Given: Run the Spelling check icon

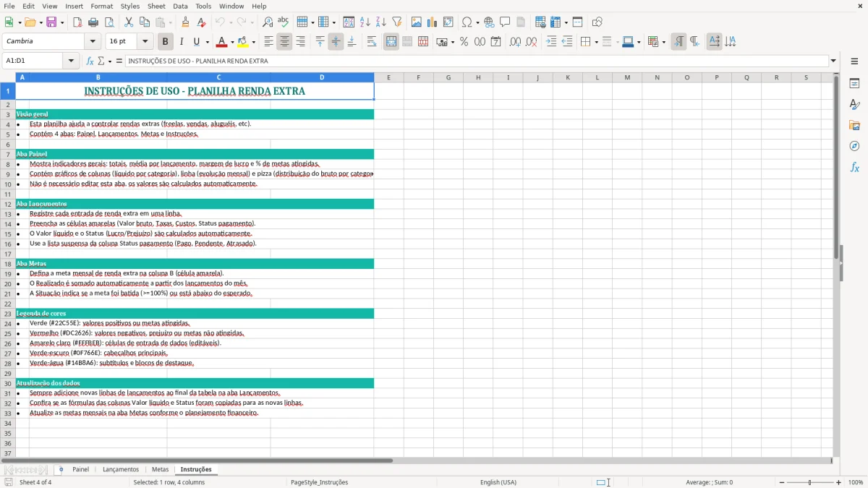Looking at the screenshot, I should point(284,22).
